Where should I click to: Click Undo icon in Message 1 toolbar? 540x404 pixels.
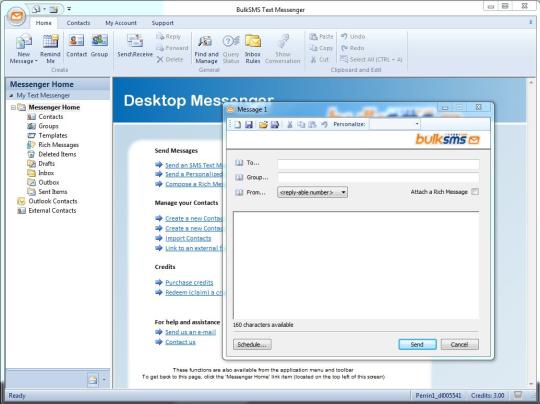324,124
